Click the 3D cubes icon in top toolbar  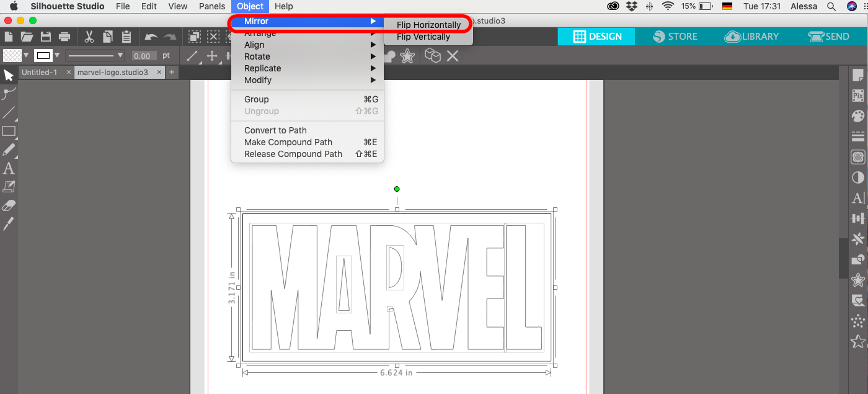point(433,56)
